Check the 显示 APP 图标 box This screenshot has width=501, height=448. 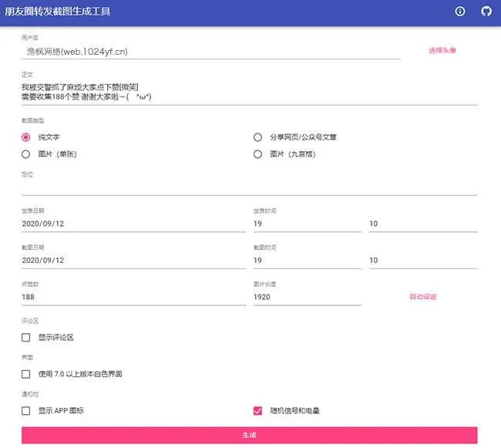tap(26, 411)
